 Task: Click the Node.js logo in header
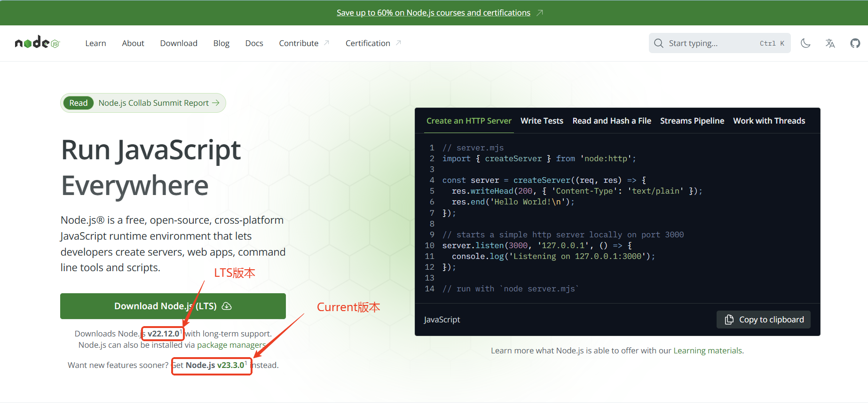[x=37, y=43]
